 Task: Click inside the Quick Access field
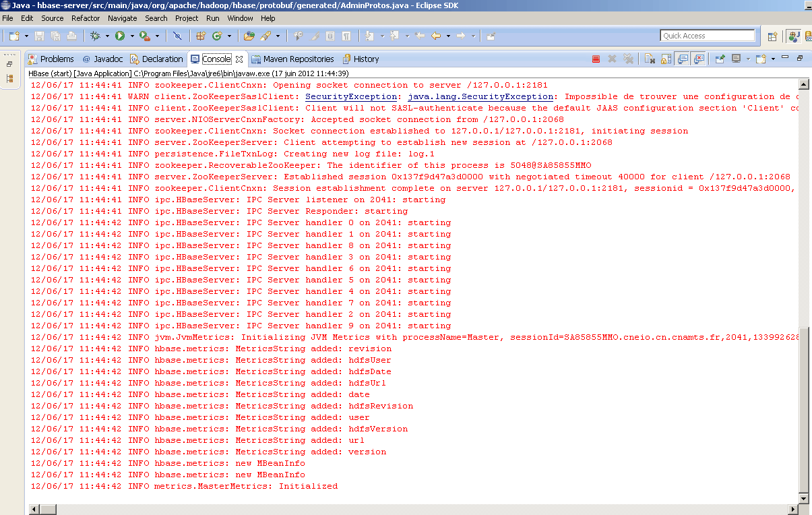click(x=708, y=35)
